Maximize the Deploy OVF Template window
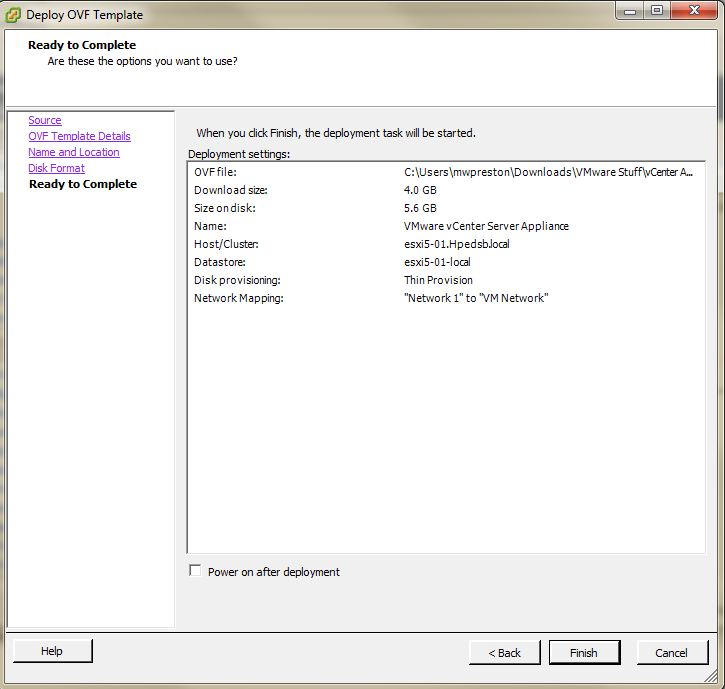 (657, 11)
